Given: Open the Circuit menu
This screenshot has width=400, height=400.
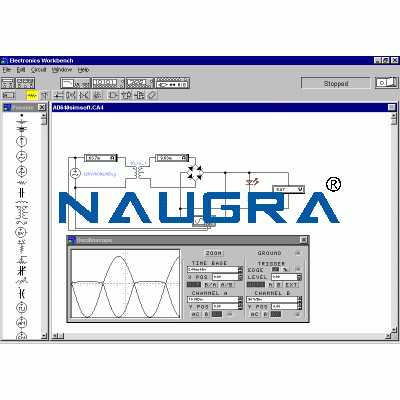Looking at the screenshot, I should [39, 70].
